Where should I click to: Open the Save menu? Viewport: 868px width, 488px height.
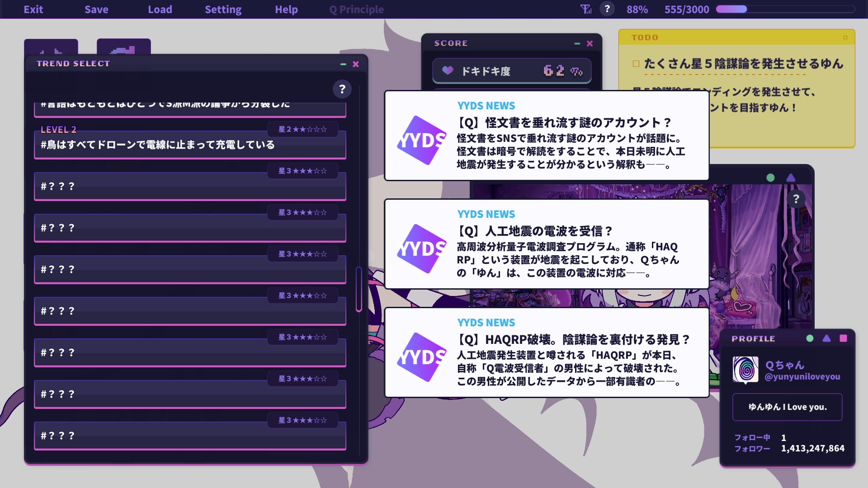pos(96,9)
